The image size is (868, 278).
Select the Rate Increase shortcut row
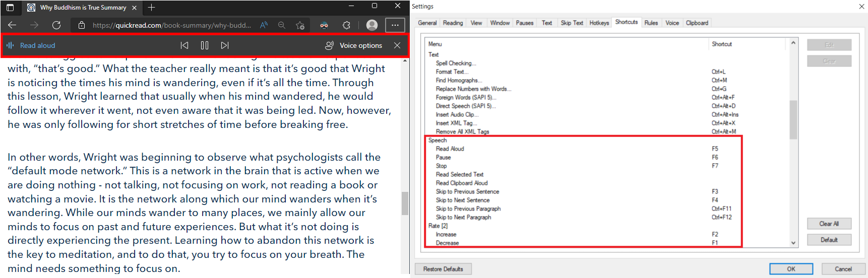(607, 235)
